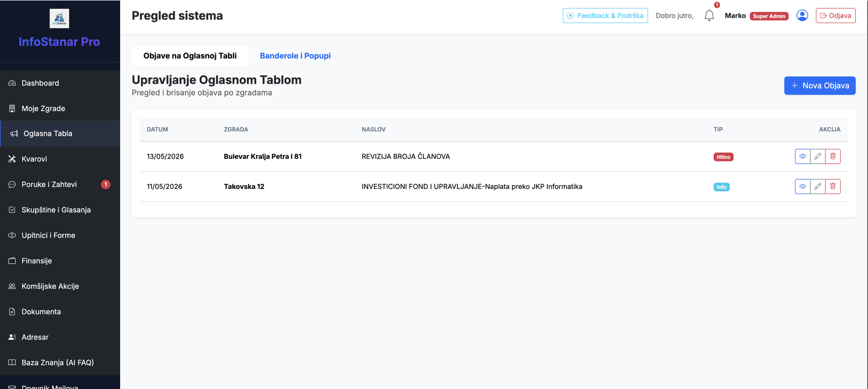868x389 pixels.
Task: View the Takovska 12 post via eye icon
Action: [x=803, y=186]
